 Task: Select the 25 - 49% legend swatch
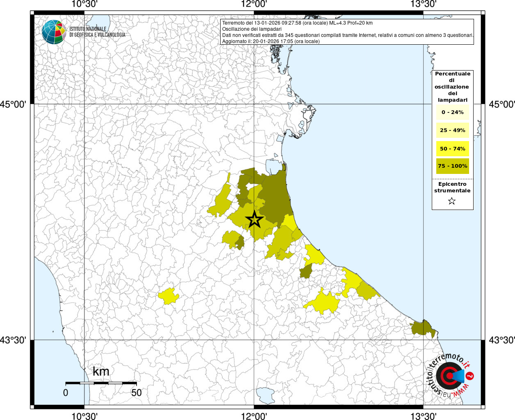pyautogui.click(x=452, y=130)
